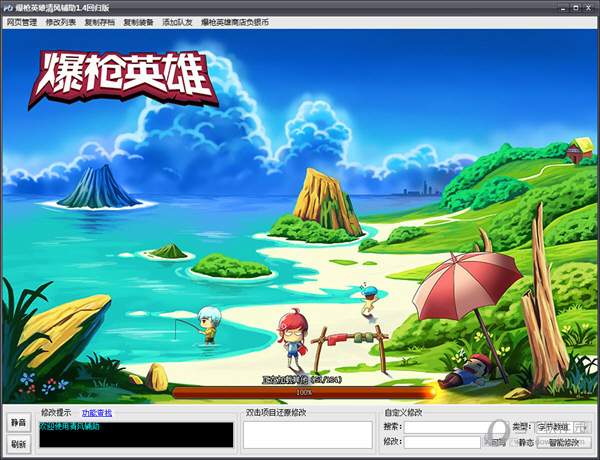Expand the 类型 dropdown
Image resolution: width=600 pixels, height=460 pixels.
562,427
